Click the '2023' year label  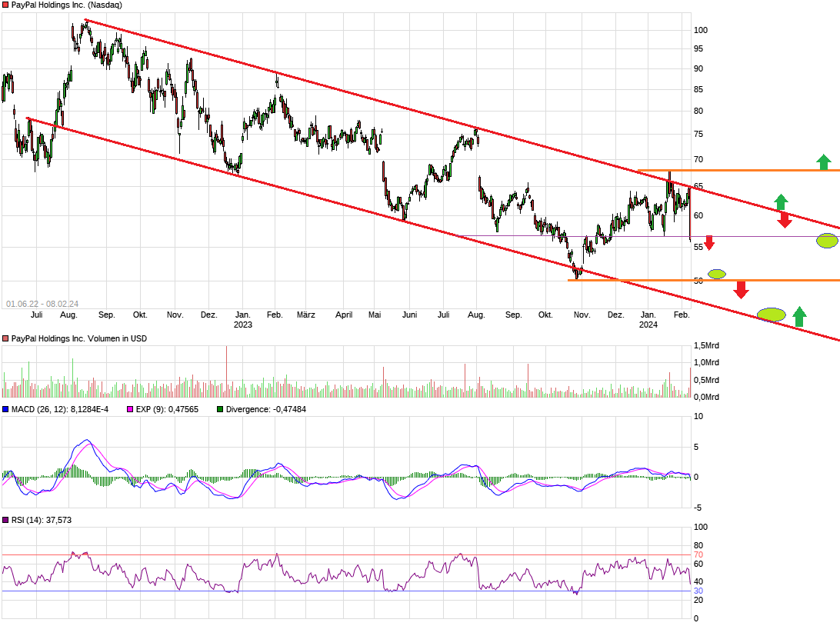pyautogui.click(x=242, y=325)
